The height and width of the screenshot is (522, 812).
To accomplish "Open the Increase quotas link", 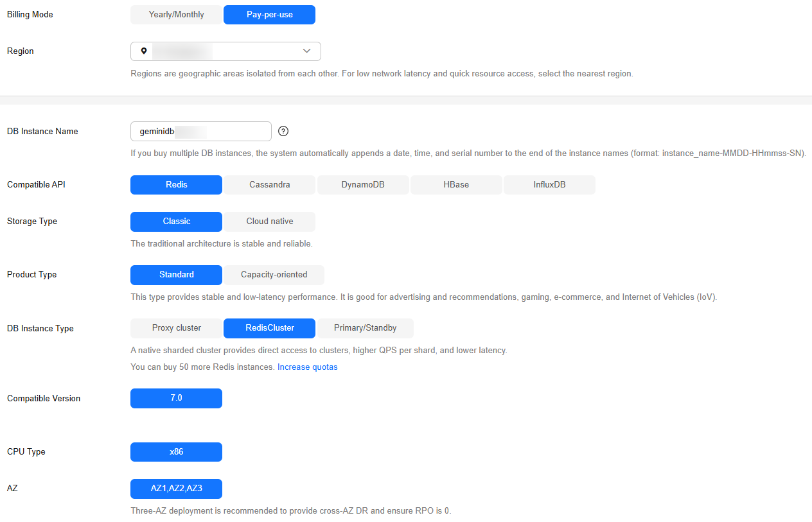I will (308, 367).
